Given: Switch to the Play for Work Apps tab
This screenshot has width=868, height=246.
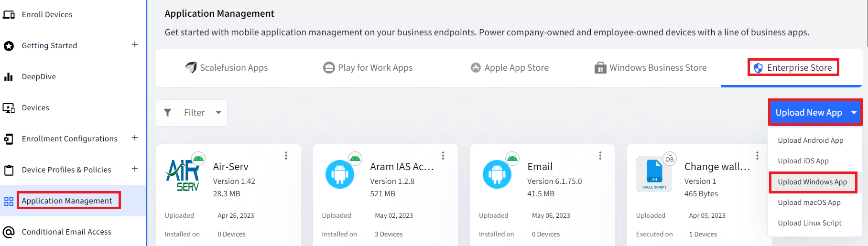Looking at the screenshot, I should coord(368,68).
